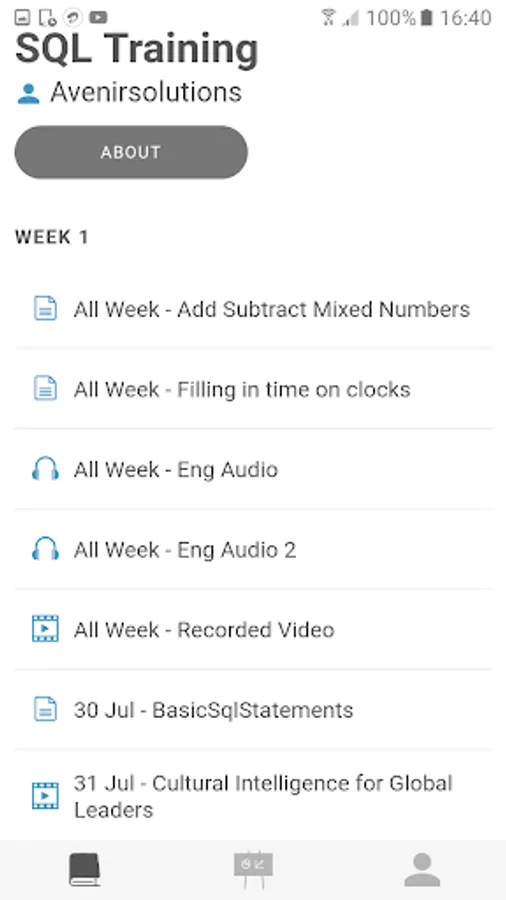Image resolution: width=506 pixels, height=900 pixels.
Task: Open the profile tab at the bottom
Action: click(x=422, y=870)
